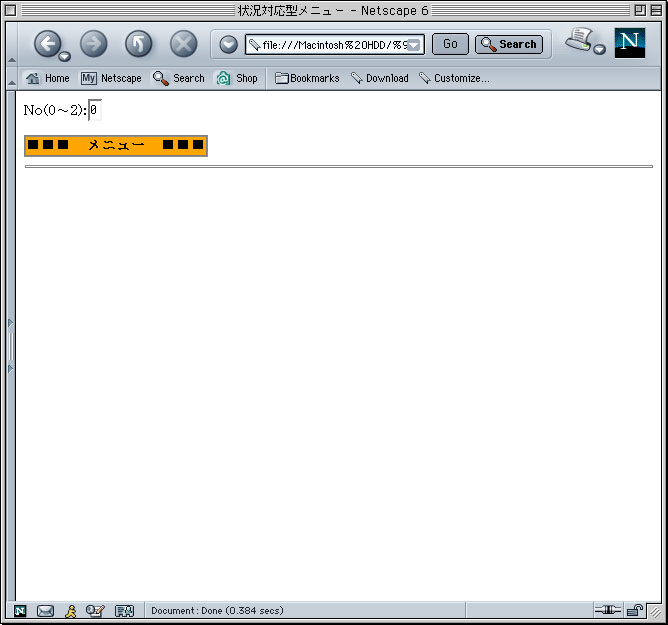This screenshot has width=668, height=625.
Task: Open Shop in the personal toolbar
Action: pos(237,78)
